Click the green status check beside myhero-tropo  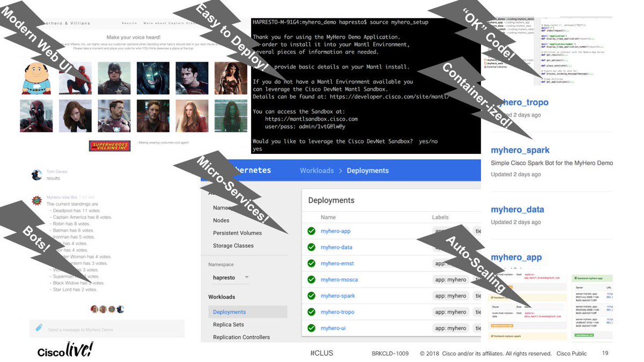pyautogui.click(x=311, y=312)
